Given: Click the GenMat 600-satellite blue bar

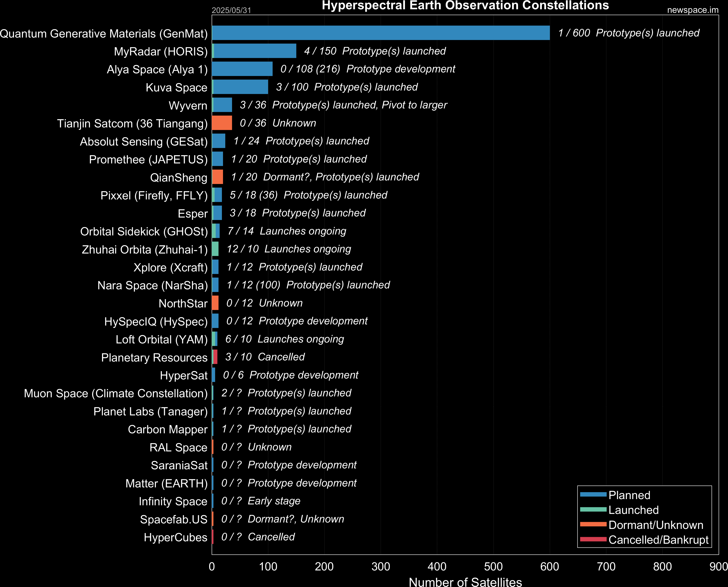Looking at the screenshot, I should point(380,33).
